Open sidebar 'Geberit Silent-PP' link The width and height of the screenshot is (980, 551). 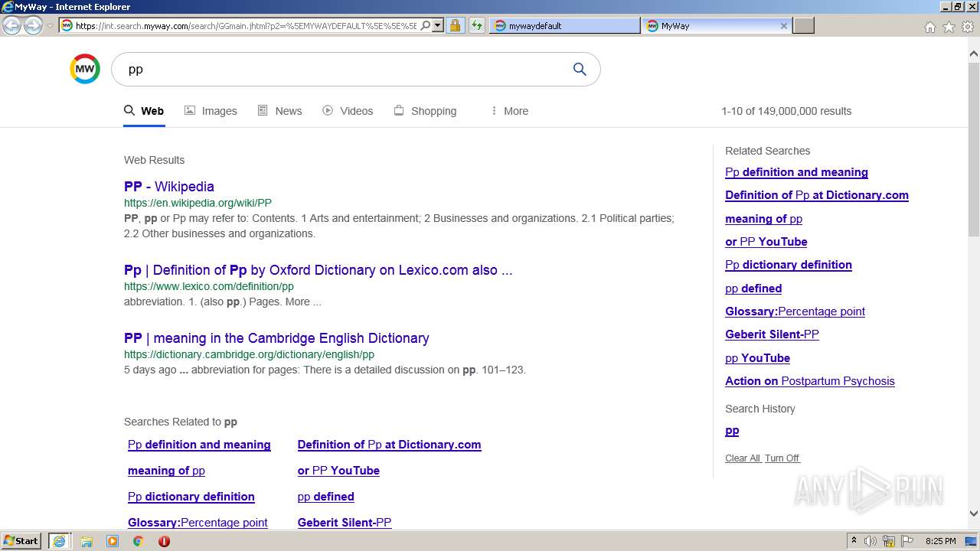coord(772,334)
